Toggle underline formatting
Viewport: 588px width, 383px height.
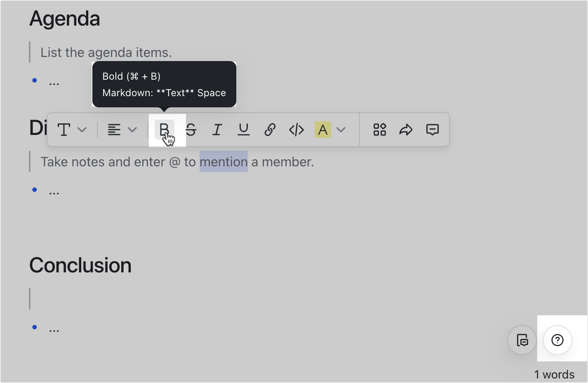[x=243, y=130]
